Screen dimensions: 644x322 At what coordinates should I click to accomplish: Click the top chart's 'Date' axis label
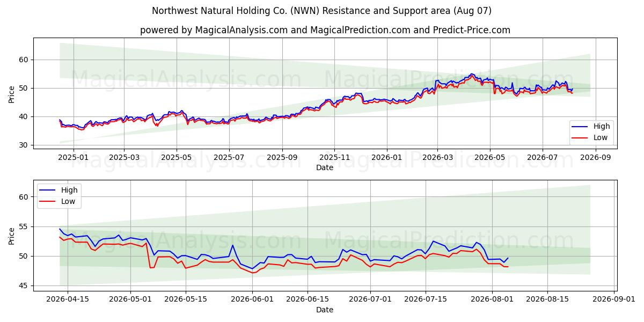coord(325,167)
